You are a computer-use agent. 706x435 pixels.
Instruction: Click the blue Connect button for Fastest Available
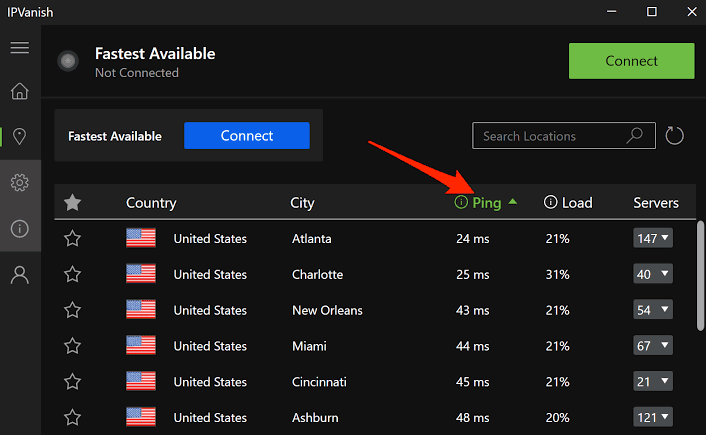point(247,136)
